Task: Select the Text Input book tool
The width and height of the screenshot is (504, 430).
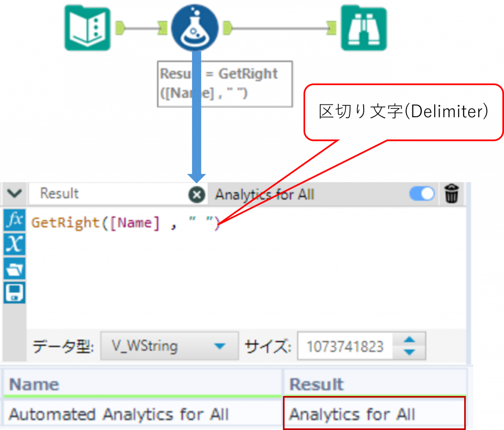Action: [x=88, y=28]
